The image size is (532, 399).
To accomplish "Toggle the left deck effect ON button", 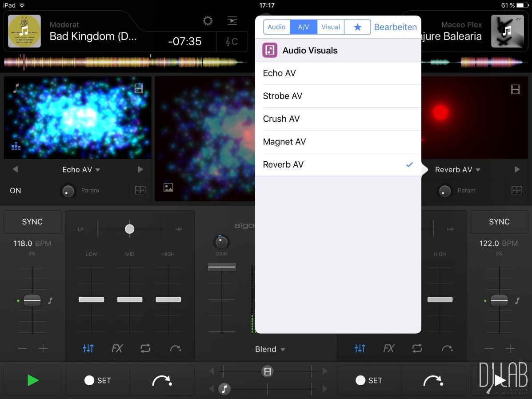I will [16, 191].
